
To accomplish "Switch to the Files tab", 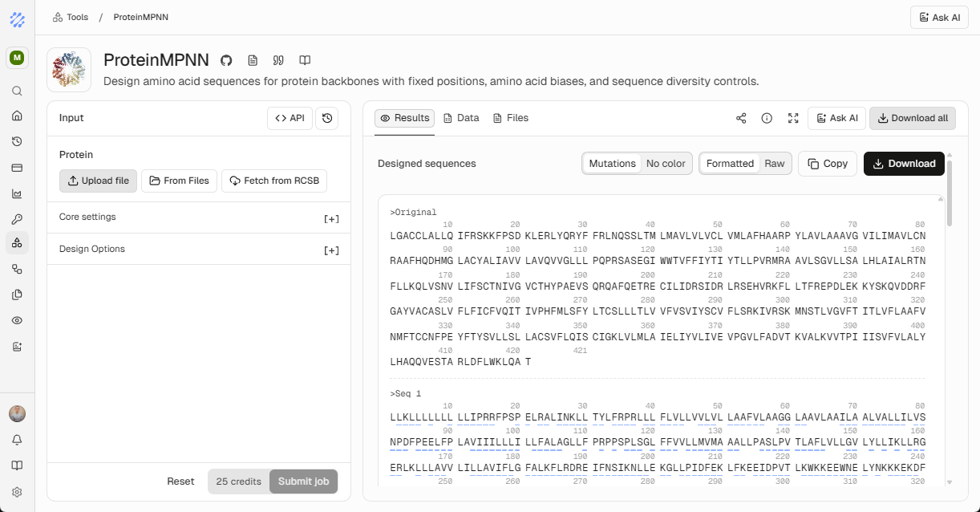I will click(x=511, y=118).
